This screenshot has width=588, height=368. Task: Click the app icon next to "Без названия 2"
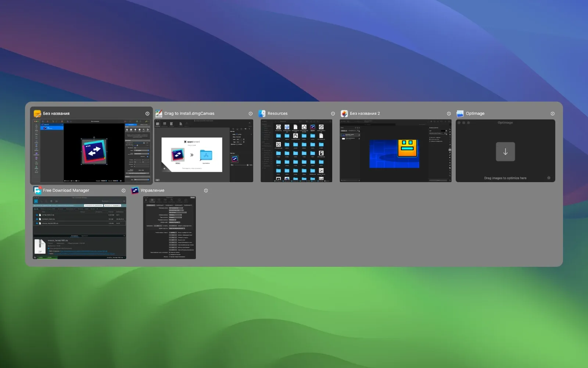[344, 113]
